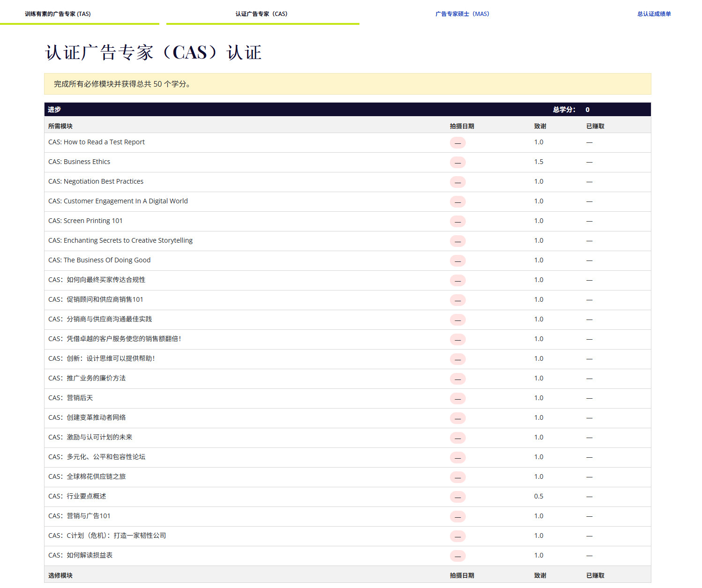Open the 训练有素的广告专家 (TAS) tab

(58, 14)
